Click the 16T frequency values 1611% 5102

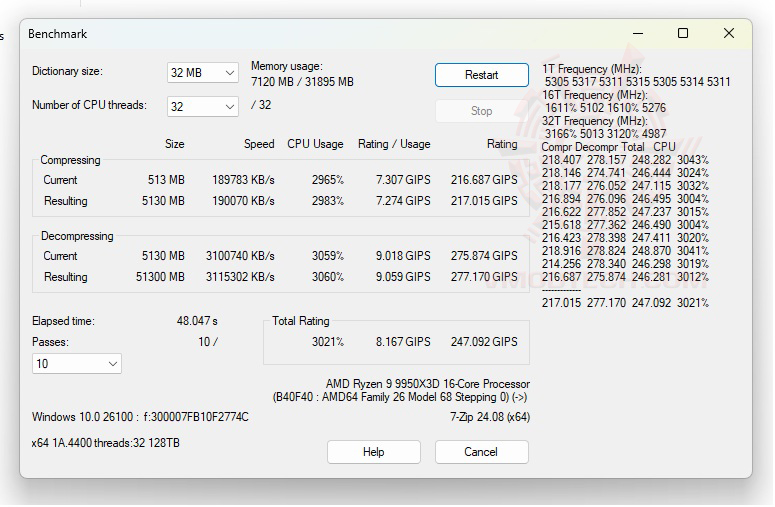[x=605, y=108]
